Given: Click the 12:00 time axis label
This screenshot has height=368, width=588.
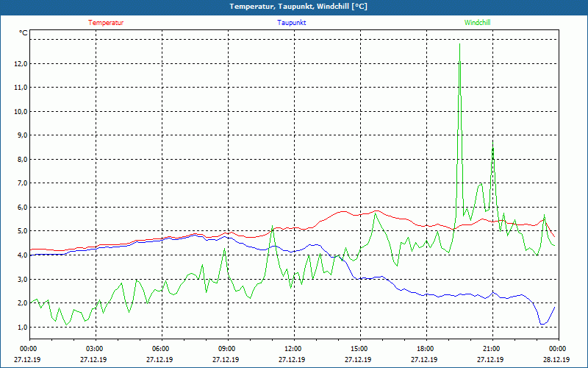Looking at the screenshot, I should point(292,349).
